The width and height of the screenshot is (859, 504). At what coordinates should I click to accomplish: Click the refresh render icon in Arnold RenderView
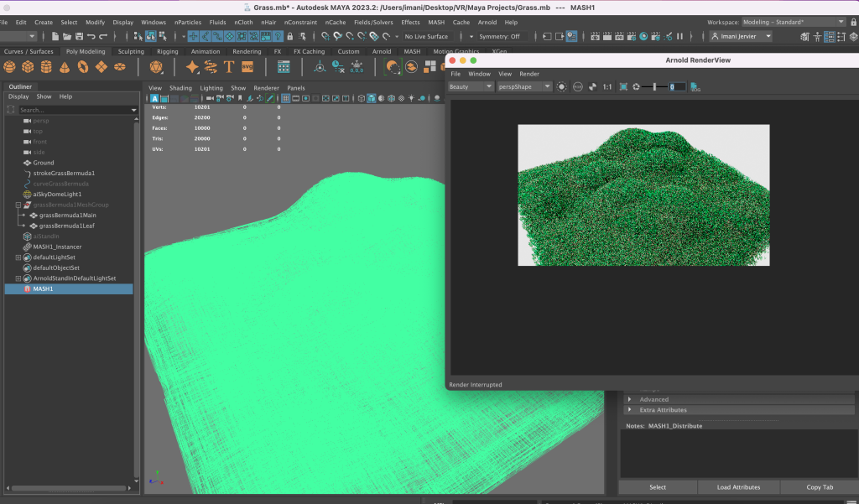coord(636,86)
